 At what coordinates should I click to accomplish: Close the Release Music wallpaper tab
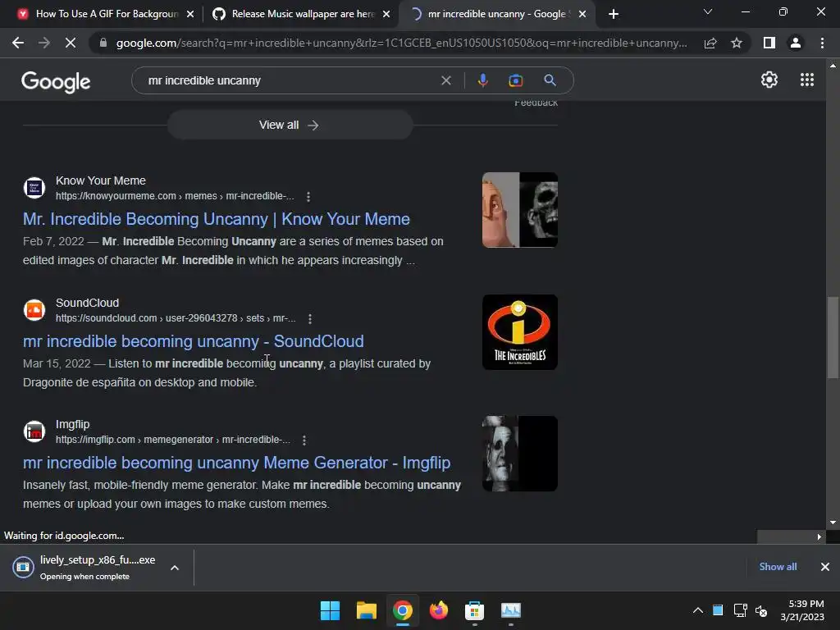[x=386, y=14]
